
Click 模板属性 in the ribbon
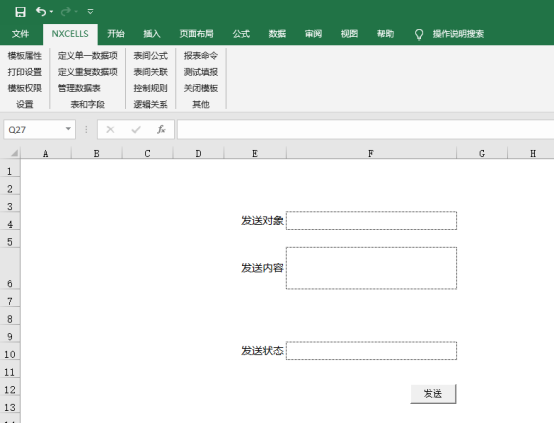[x=25, y=56]
